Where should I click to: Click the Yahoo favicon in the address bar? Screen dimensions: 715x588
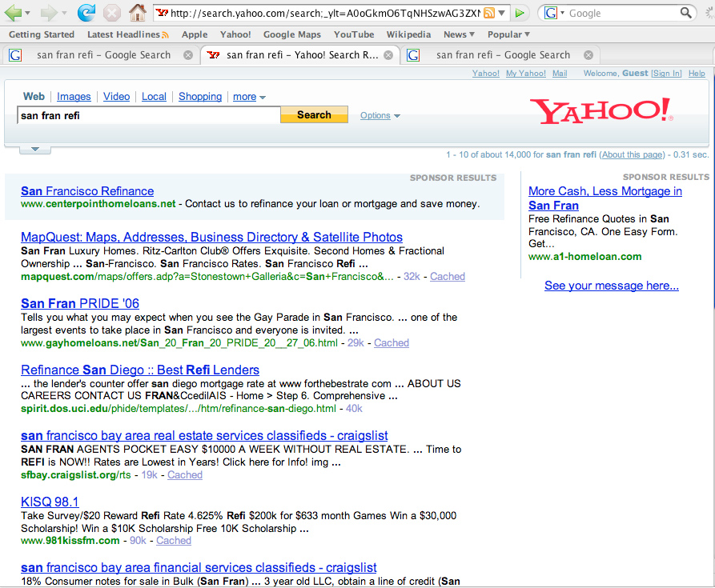(x=162, y=13)
